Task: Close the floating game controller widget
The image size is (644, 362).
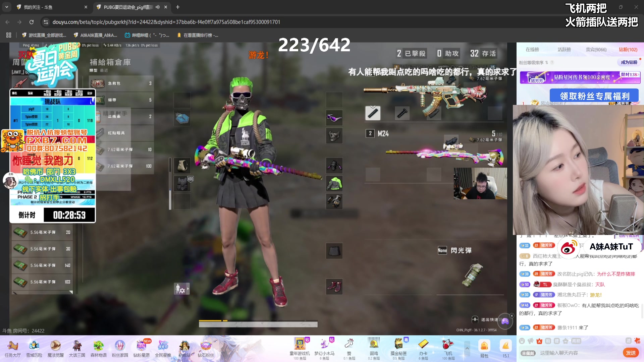Action: click(512, 316)
